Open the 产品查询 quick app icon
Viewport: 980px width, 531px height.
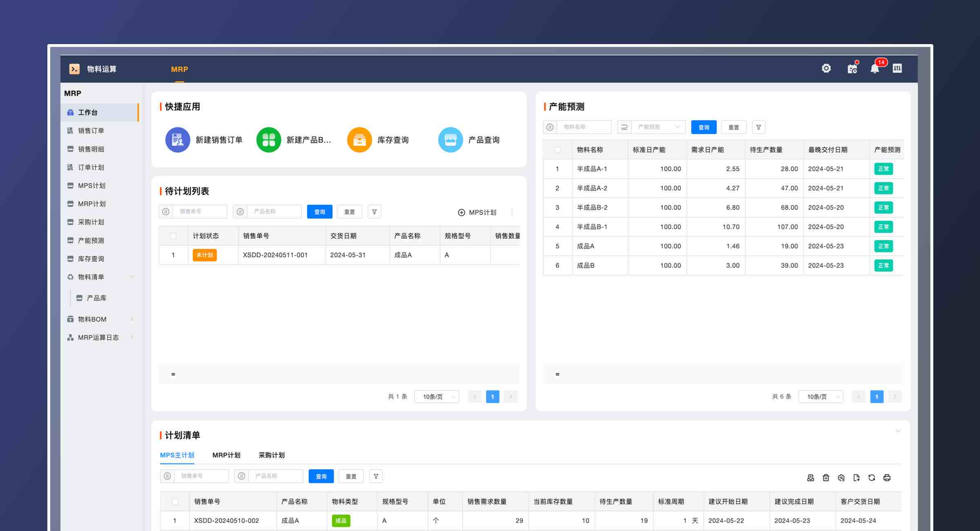[450, 139]
